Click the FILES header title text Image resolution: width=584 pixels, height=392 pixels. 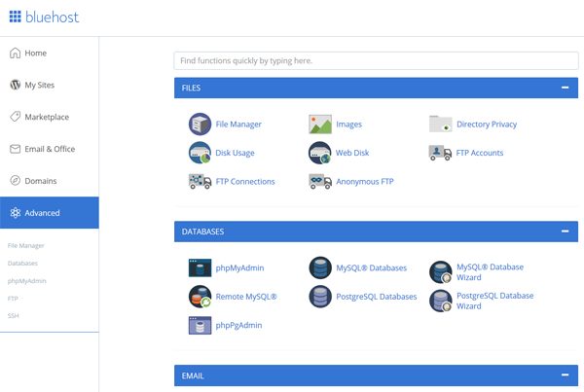pyautogui.click(x=191, y=88)
